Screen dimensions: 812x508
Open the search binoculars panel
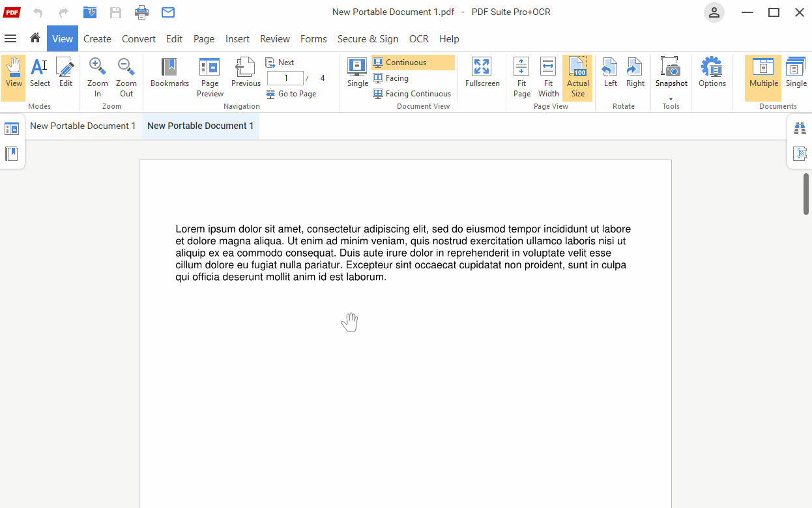point(800,129)
